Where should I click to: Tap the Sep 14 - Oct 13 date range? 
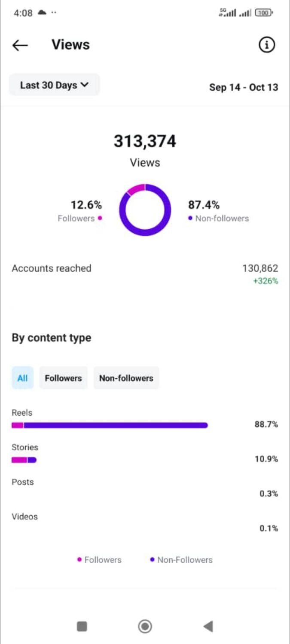coord(244,87)
